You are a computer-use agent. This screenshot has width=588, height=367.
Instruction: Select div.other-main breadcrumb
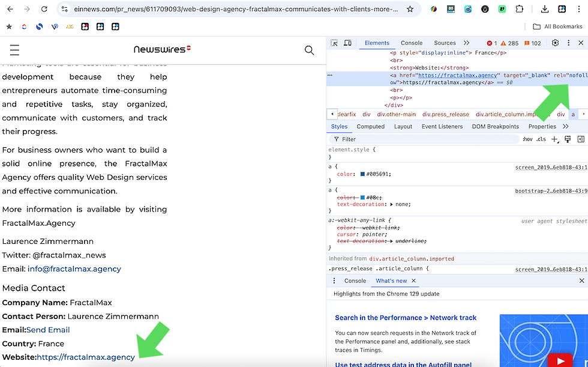pyautogui.click(x=397, y=115)
